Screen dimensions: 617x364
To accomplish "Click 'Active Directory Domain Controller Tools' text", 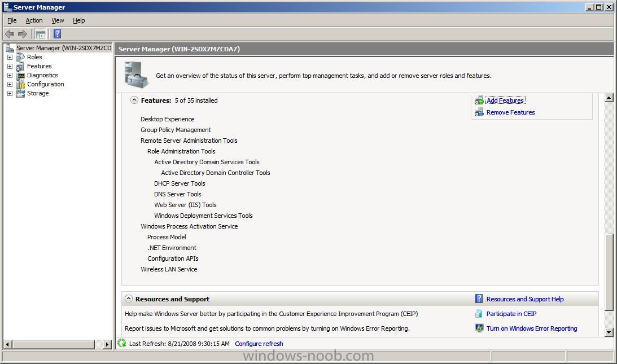I will coord(215,173).
